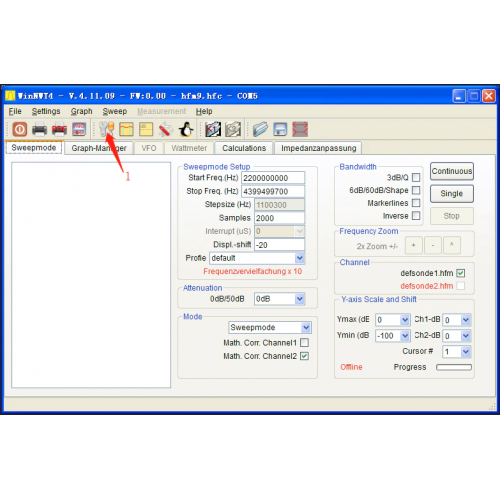The width and height of the screenshot is (500, 500).
Task: Click the K1 calibration toolbar icon
Action: (x=213, y=129)
